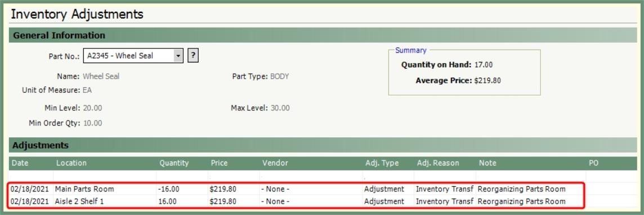Click the Unit of Measure value EA
Viewport: 644px width, 215px height.
click(x=87, y=90)
